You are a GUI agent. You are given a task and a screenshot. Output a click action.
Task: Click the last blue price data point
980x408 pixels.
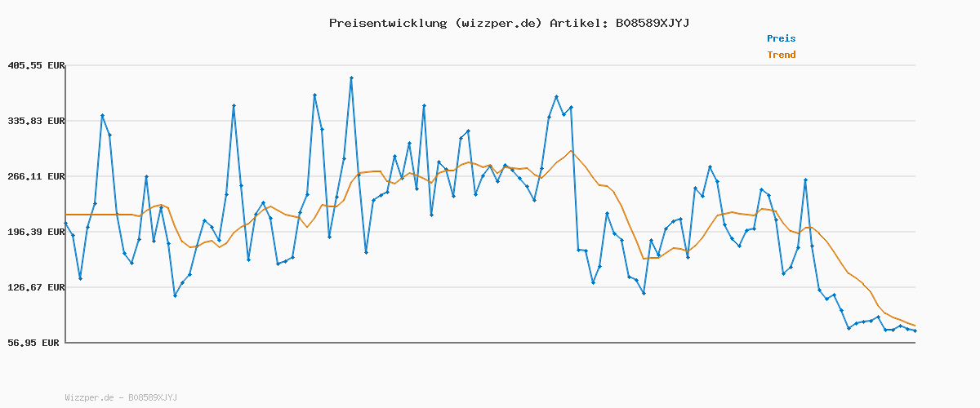pyautogui.click(x=915, y=330)
